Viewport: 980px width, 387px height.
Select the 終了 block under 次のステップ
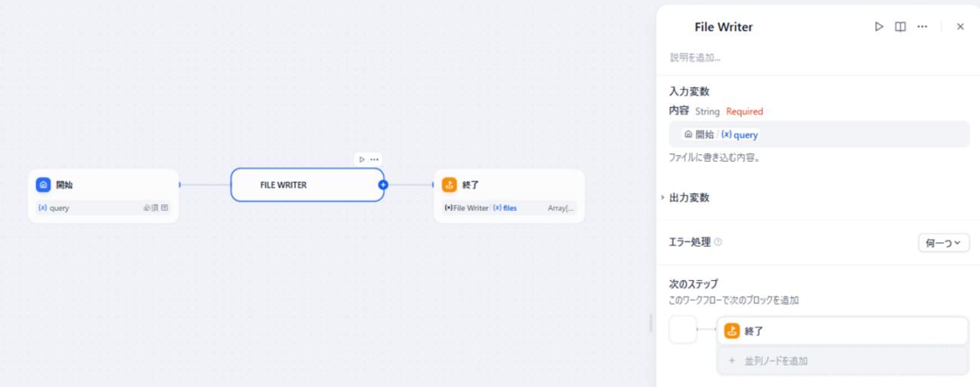[842, 331]
